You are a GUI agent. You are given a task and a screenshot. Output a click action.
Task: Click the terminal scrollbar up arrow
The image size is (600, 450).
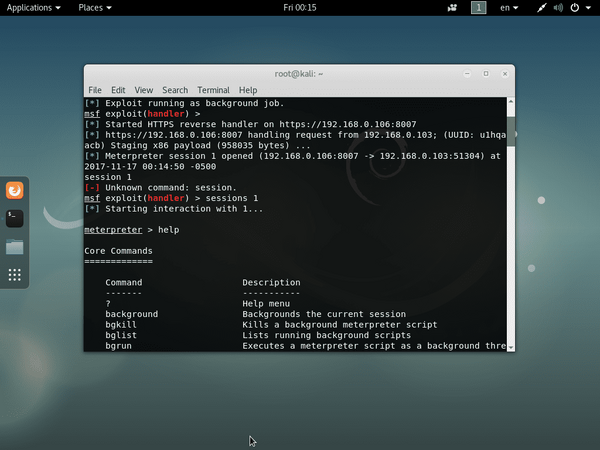(x=511, y=101)
